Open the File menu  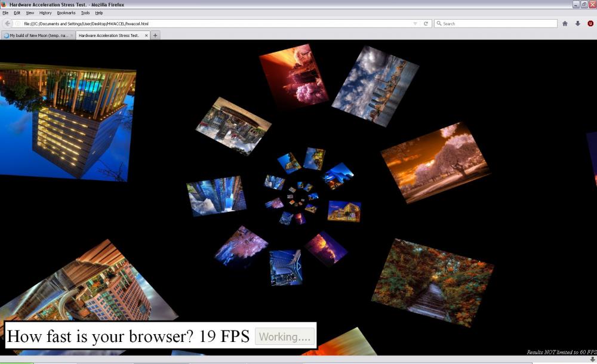pos(5,13)
